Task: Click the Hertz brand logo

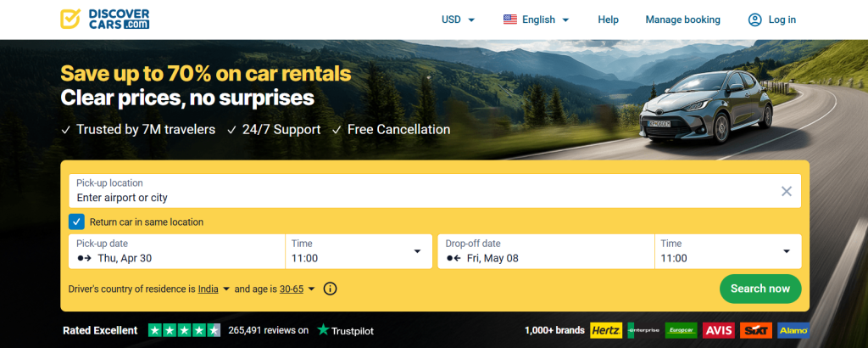Action: (606, 330)
